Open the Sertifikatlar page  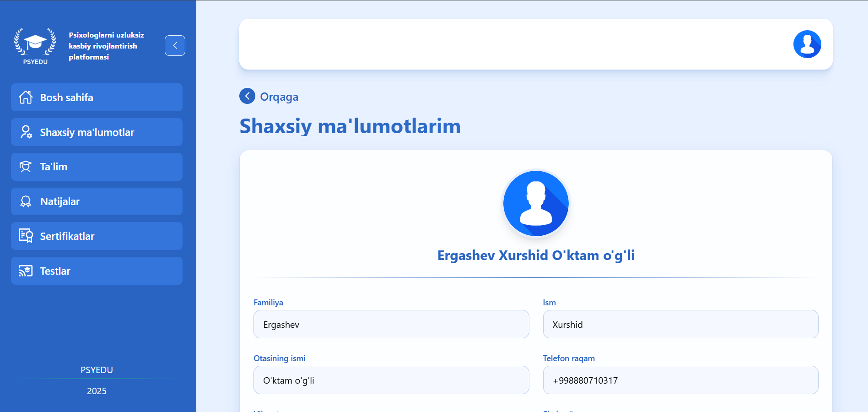pos(97,236)
